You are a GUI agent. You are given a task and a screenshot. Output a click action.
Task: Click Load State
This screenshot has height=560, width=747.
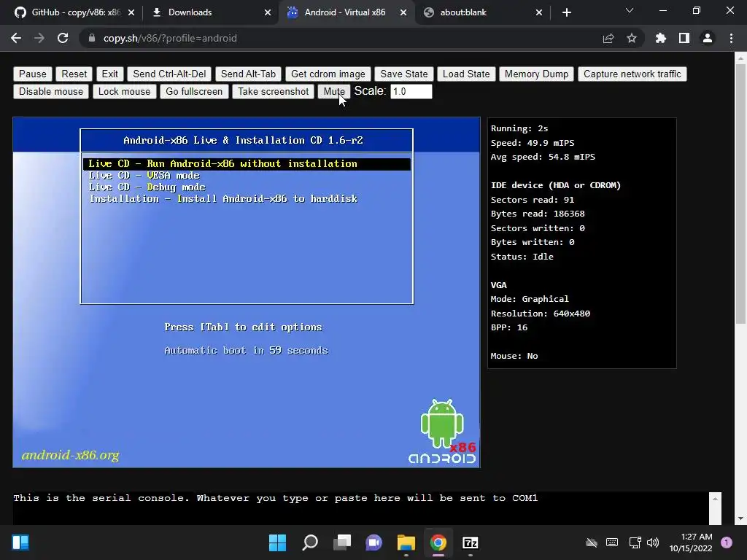coord(466,74)
